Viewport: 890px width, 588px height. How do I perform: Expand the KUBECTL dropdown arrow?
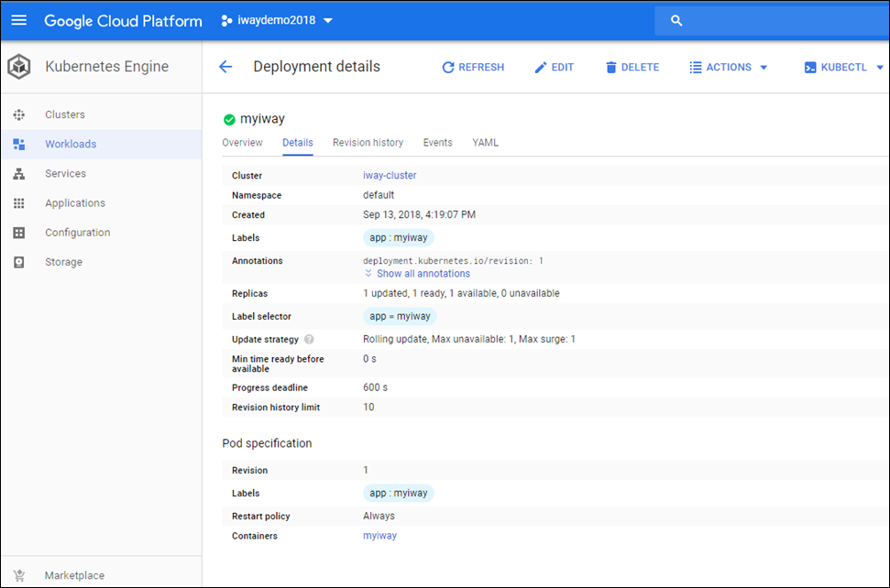(x=880, y=68)
